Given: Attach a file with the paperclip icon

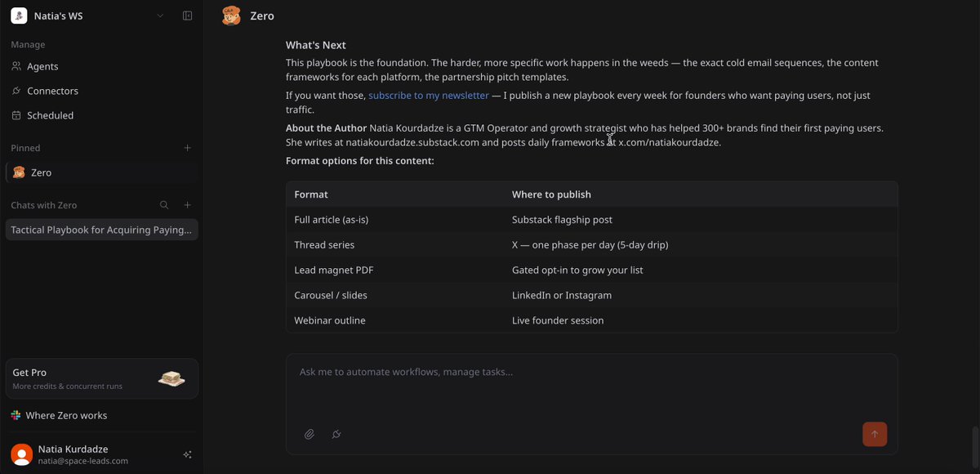Looking at the screenshot, I should [x=310, y=434].
